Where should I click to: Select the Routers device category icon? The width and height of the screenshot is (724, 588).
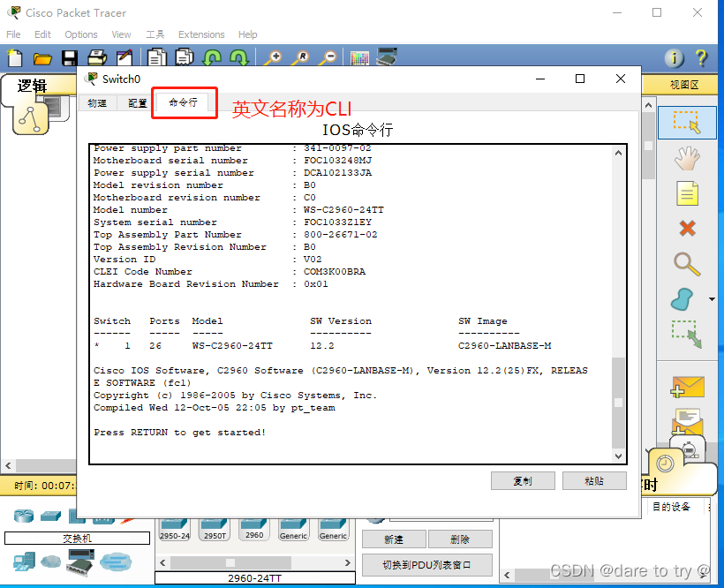tap(24, 516)
